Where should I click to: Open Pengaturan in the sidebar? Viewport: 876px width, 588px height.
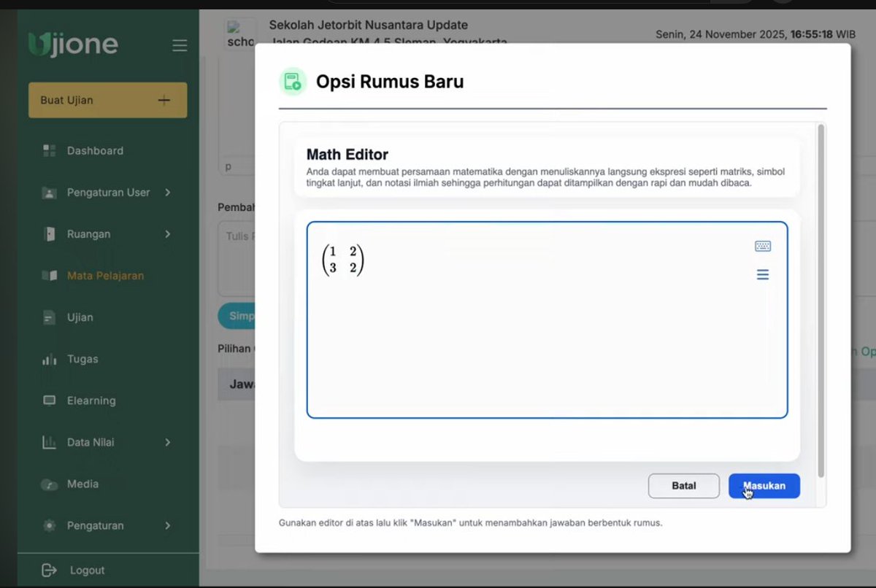coord(95,525)
